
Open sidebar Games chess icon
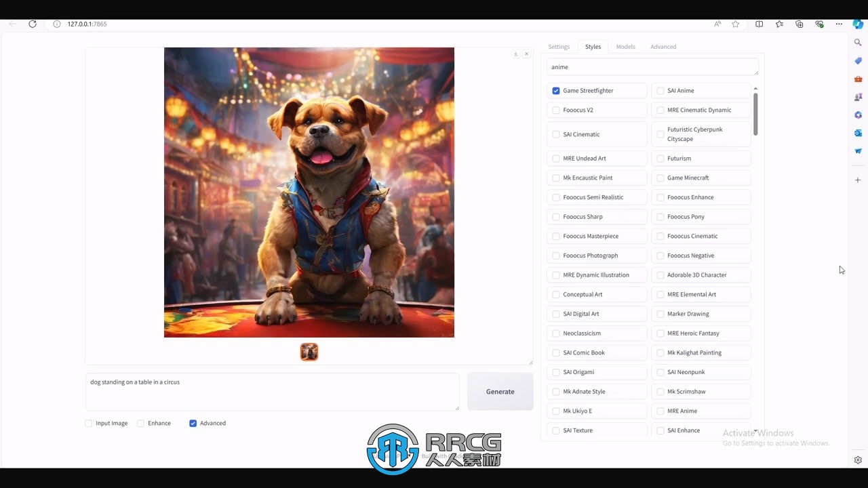pos(858,97)
